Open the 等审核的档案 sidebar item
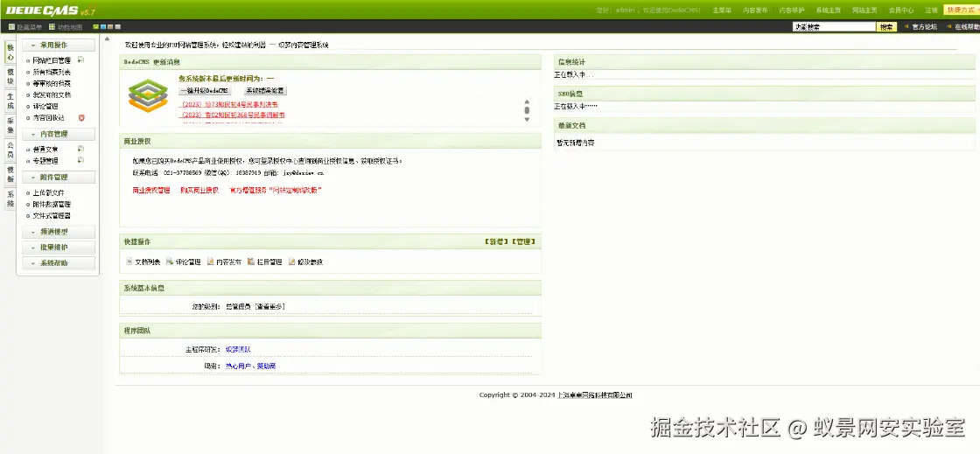 pos(52,83)
